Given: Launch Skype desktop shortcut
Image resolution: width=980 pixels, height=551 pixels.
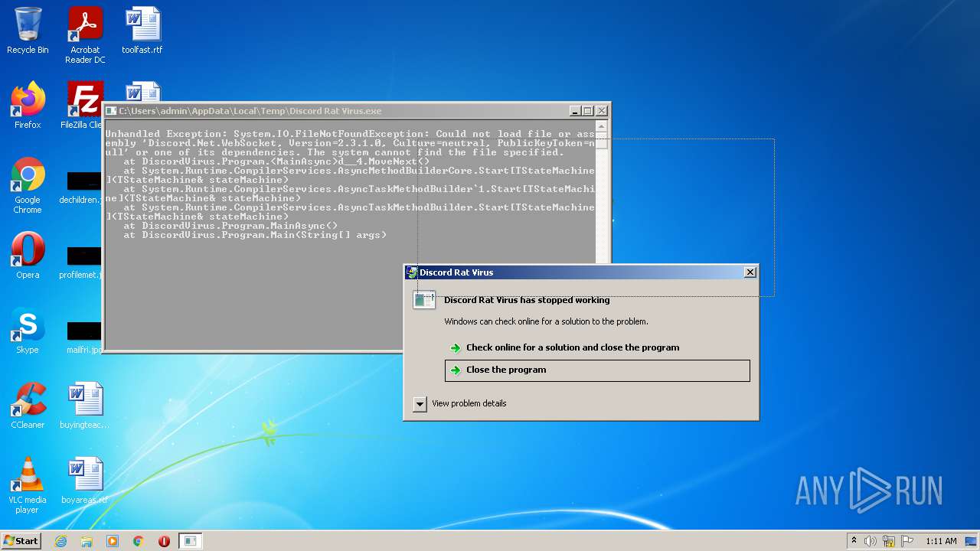Looking at the screenshot, I should [x=28, y=331].
